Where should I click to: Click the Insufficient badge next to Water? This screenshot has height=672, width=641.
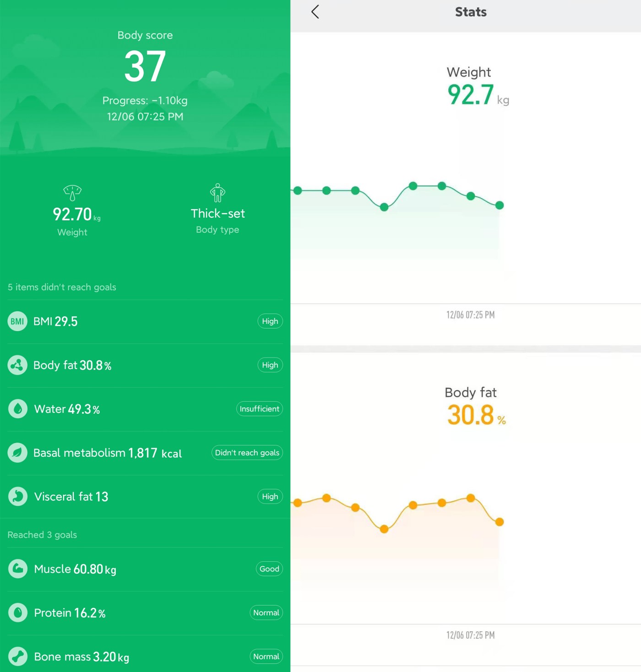pyautogui.click(x=259, y=409)
